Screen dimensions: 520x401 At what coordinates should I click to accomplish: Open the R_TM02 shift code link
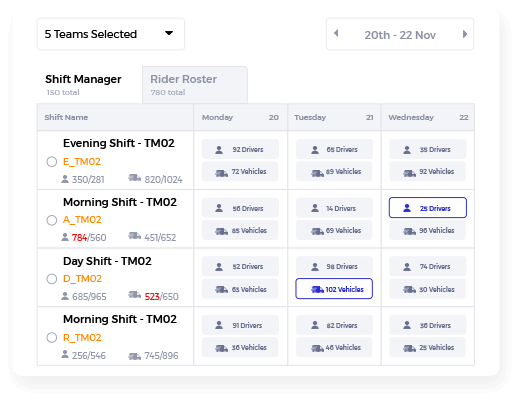[x=82, y=337]
